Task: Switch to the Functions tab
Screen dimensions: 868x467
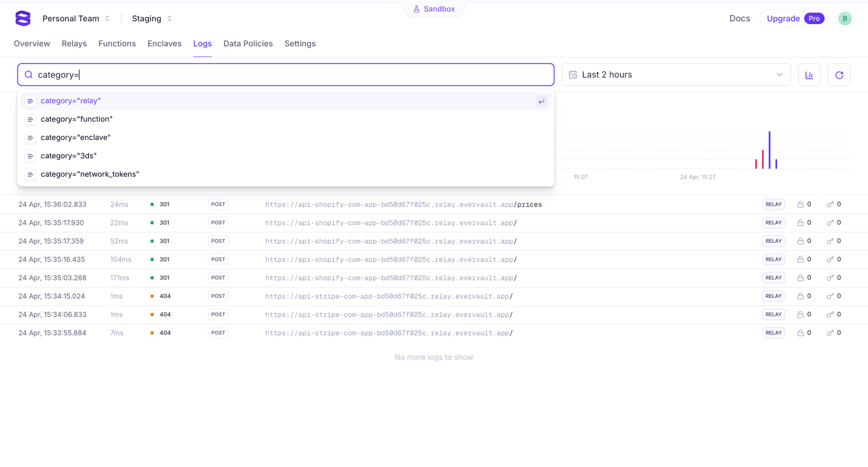Action: tap(117, 44)
